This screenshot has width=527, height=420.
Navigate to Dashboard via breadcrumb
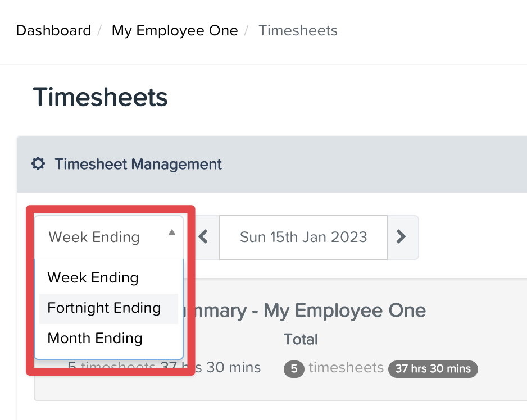[53, 30]
